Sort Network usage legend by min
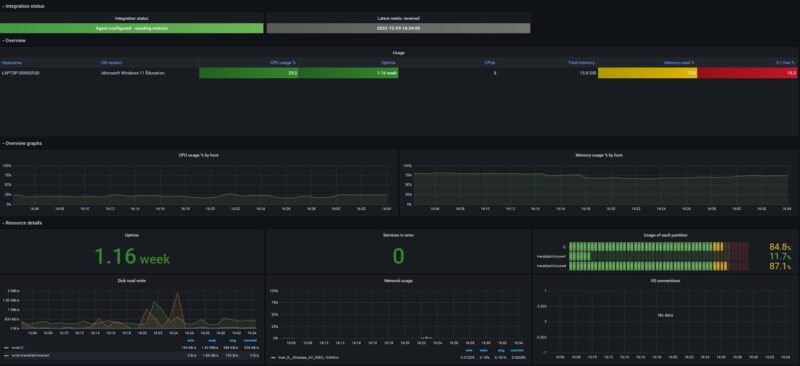The width and height of the screenshot is (800, 366). coord(469,350)
